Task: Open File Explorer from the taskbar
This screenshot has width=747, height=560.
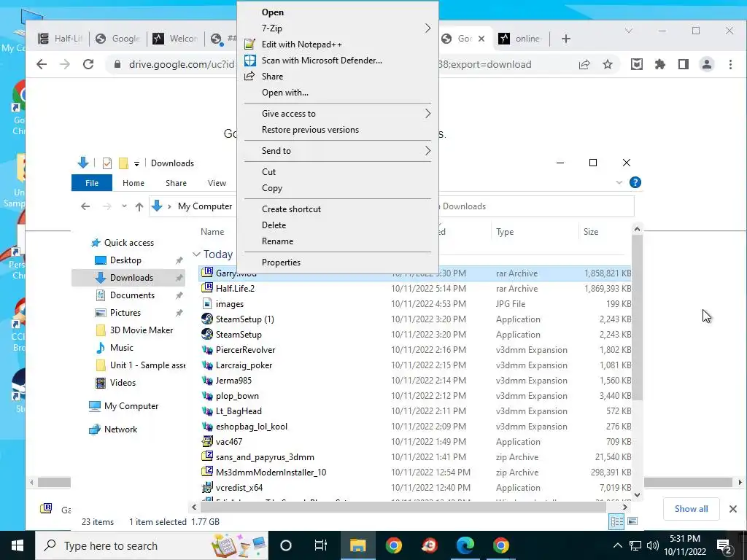Action: pos(357,545)
